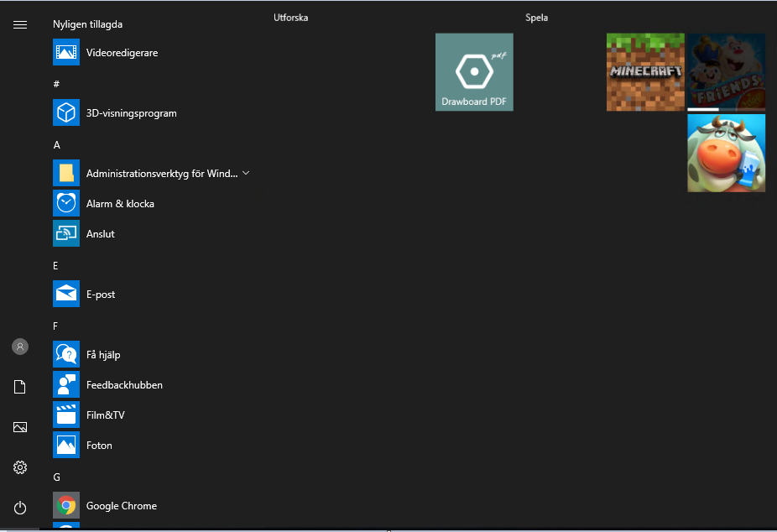The height and width of the screenshot is (532, 777).
Task: Launch Feedbackhubben from the list
Action: (x=66, y=385)
